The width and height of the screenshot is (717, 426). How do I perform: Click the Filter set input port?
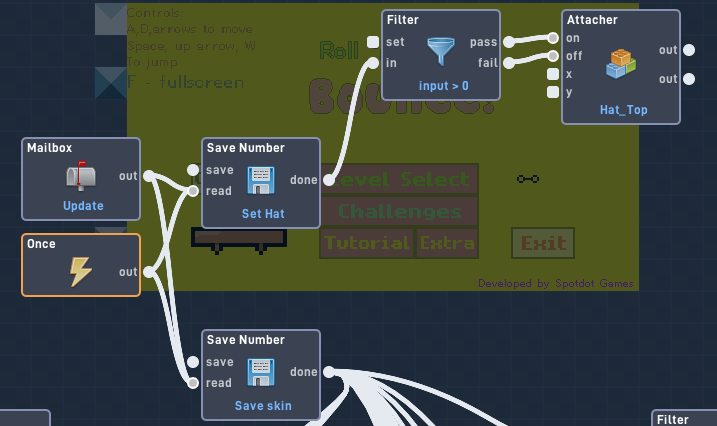[373, 42]
